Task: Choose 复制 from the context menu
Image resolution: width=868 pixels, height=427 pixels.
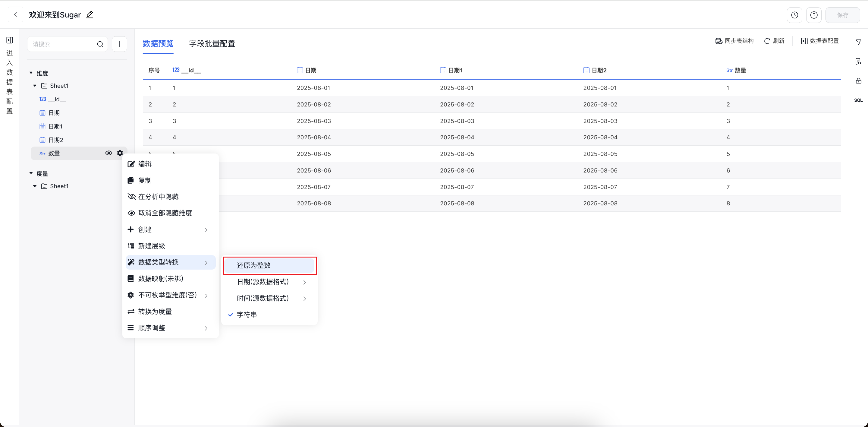Action: pos(171,180)
